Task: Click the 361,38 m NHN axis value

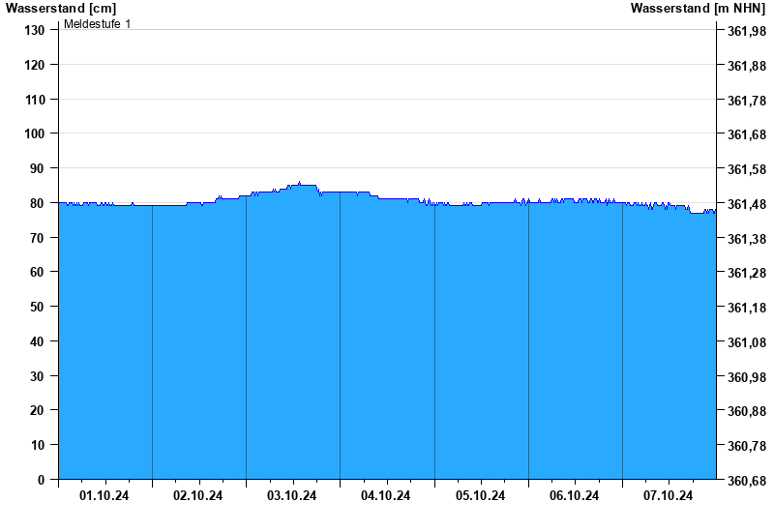Action: tap(747, 239)
